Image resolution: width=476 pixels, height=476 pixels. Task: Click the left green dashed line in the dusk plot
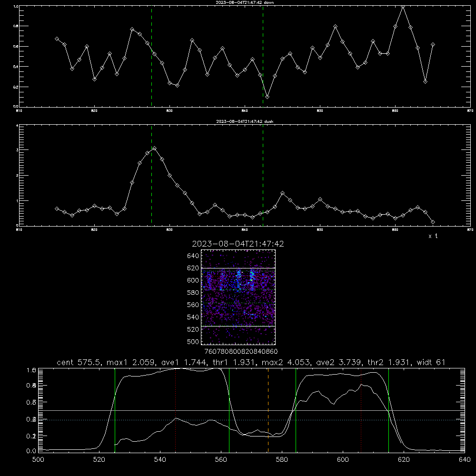[151, 176]
